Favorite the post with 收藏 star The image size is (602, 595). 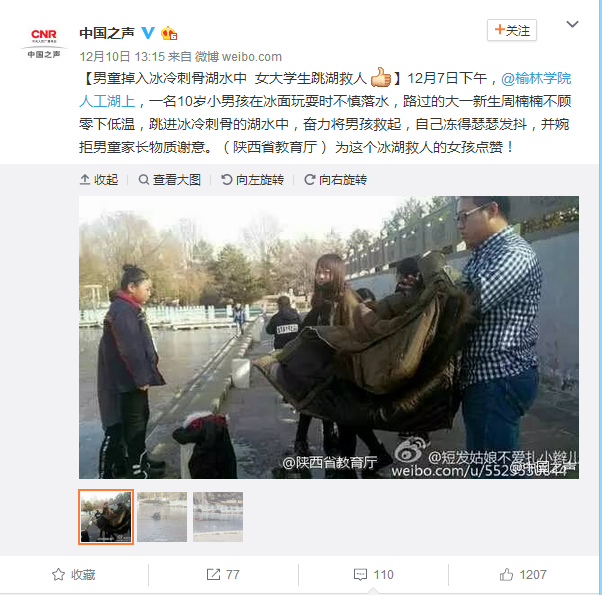73,575
